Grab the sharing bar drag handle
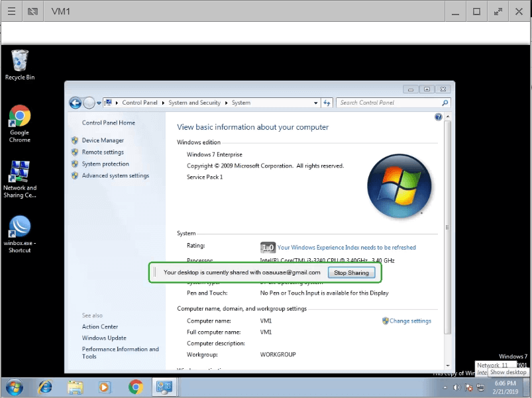 pos(155,273)
